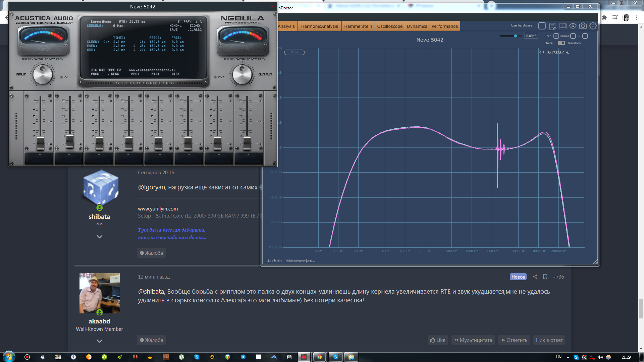
Task: Click the Nebula INPUT knob
Action: 43,75
